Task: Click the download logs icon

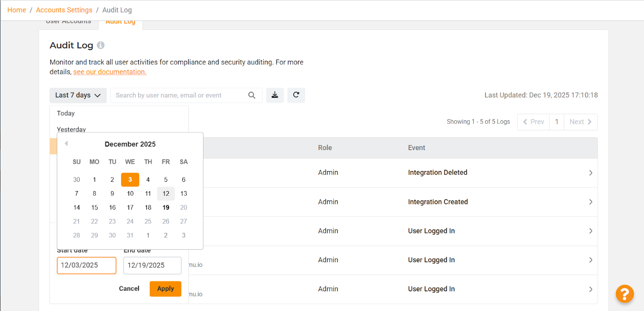Action: 275,95
